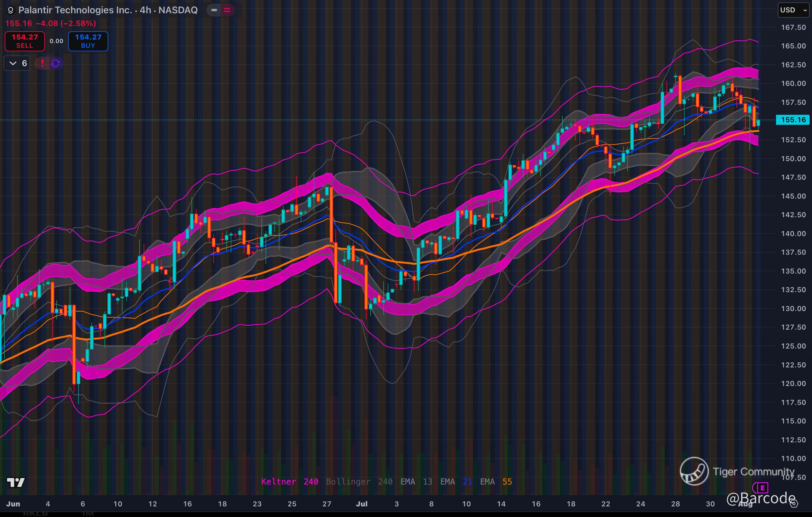Open symbol search via Palantir Technologies title
The image size is (812, 517).
click(x=108, y=10)
